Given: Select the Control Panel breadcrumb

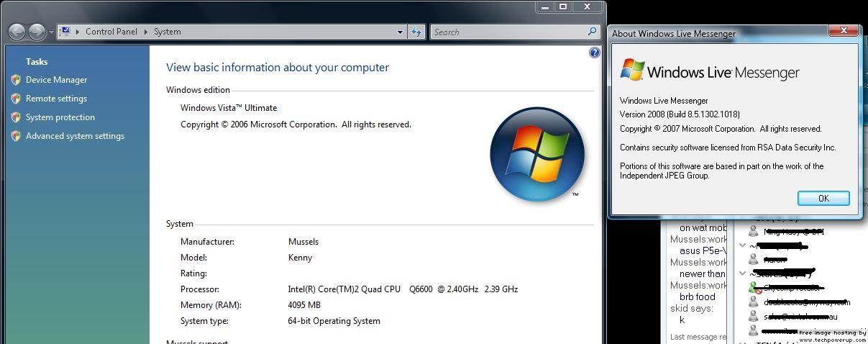Looking at the screenshot, I should [x=111, y=32].
